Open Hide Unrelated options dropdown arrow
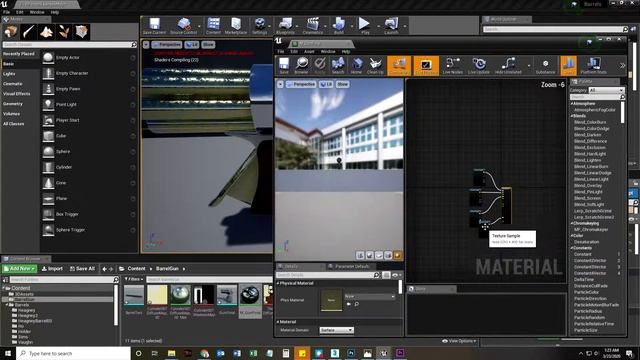The height and width of the screenshot is (360, 640). [529, 66]
